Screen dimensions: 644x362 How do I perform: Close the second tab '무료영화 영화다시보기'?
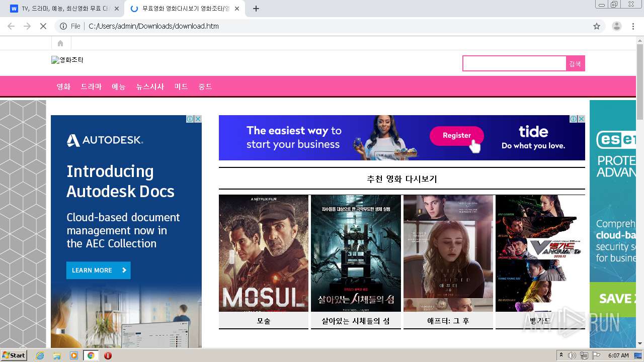[x=237, y=9]
